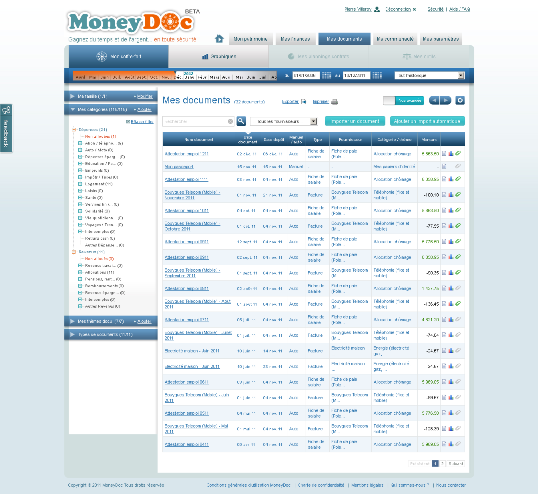Click the Ajouter un import automatique button
538x494 pixels.
(427, 121)
